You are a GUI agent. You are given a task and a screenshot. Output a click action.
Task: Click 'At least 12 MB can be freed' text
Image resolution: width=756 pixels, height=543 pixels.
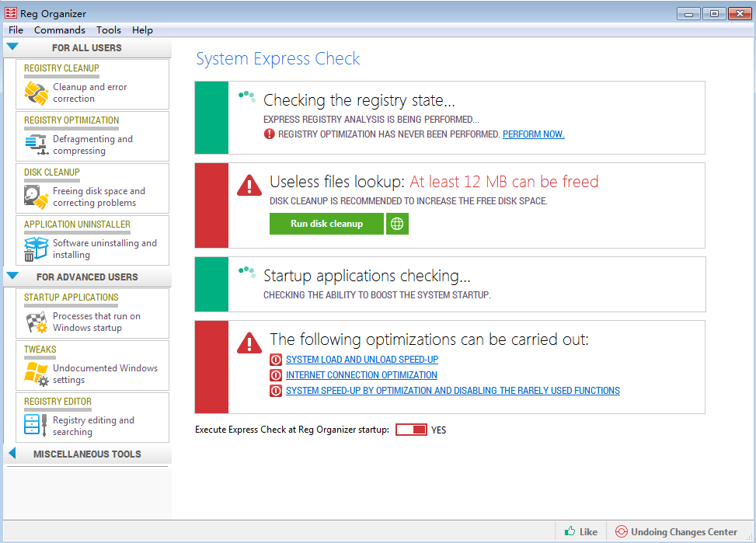tap(503, 181)
